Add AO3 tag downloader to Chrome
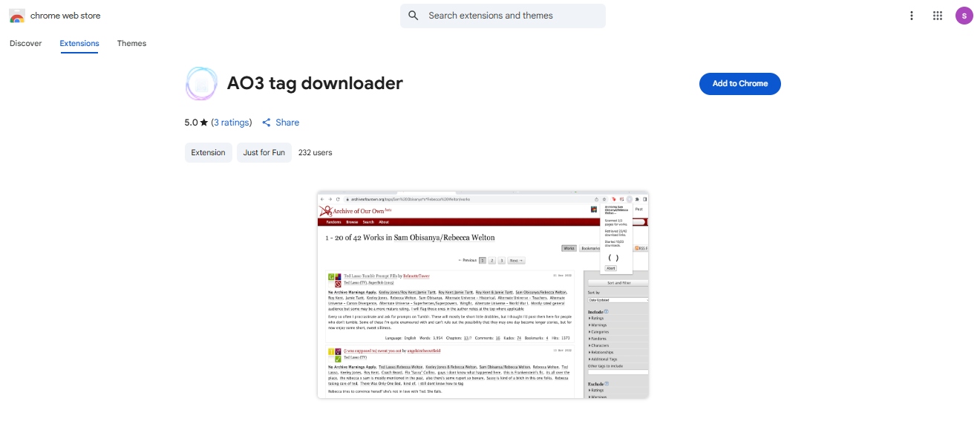This screenshot has height=436, width=980. [x=739, y=83]
